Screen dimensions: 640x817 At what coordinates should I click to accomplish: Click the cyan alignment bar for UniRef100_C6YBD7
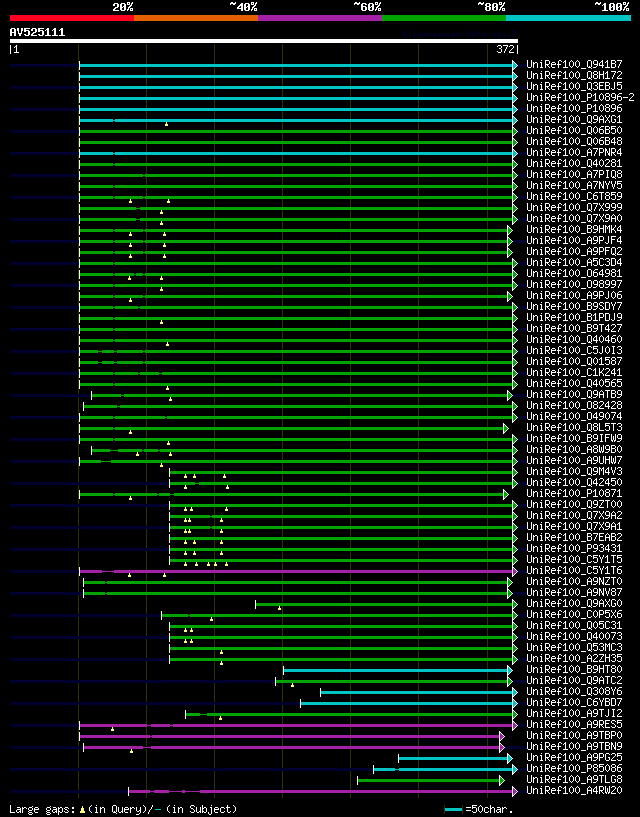pos(409,703)
